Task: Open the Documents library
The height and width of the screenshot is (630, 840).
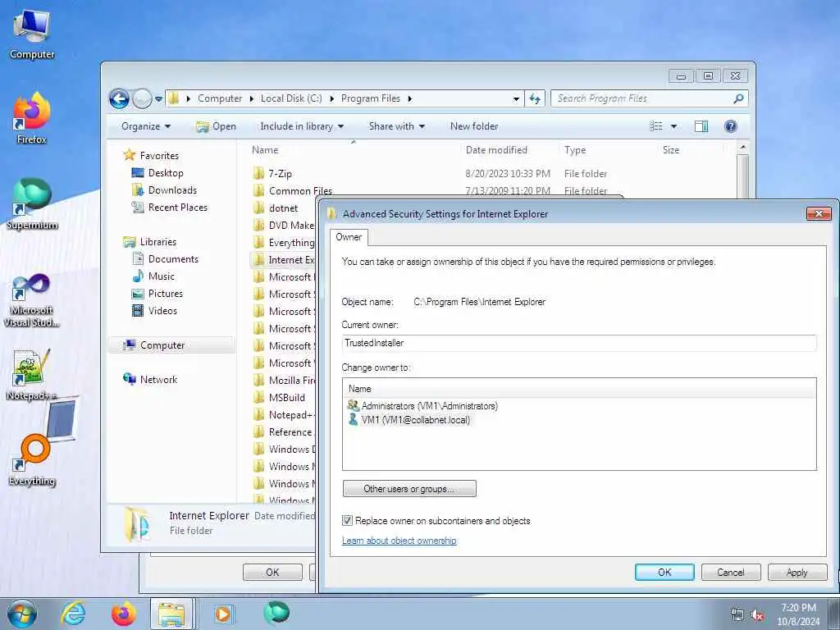Action: [x=173, y=259]
